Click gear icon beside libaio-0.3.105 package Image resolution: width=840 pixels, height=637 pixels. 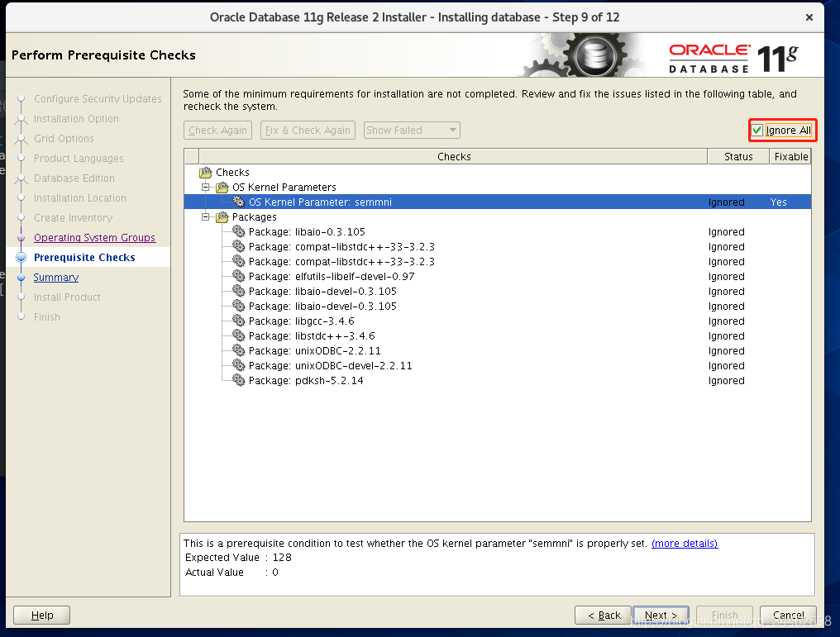click(238, 232)
